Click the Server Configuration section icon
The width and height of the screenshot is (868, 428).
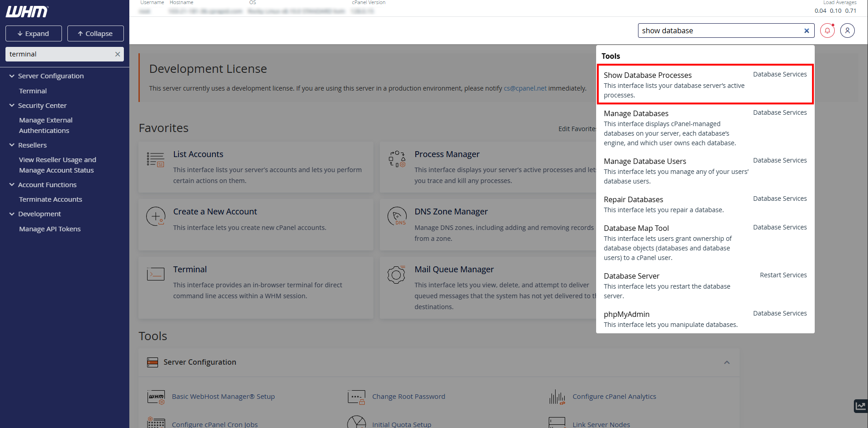coord(153,362)
